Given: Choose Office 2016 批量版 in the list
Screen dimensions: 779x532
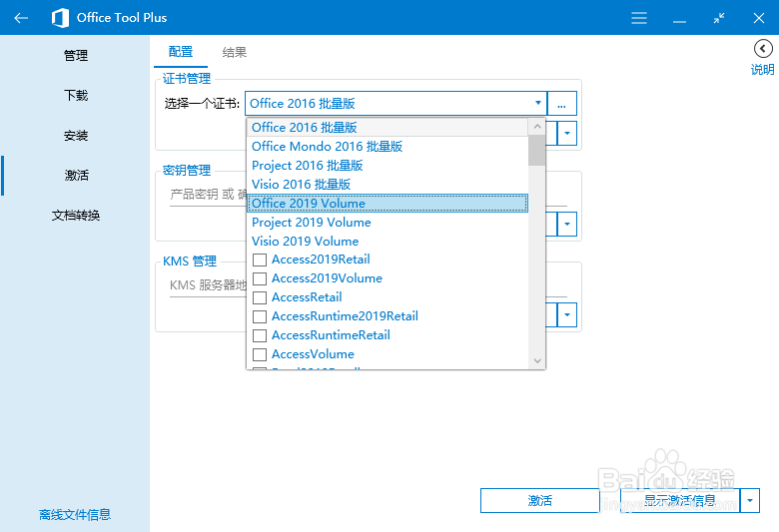Looking at the screenshot, I should [388, 127].
